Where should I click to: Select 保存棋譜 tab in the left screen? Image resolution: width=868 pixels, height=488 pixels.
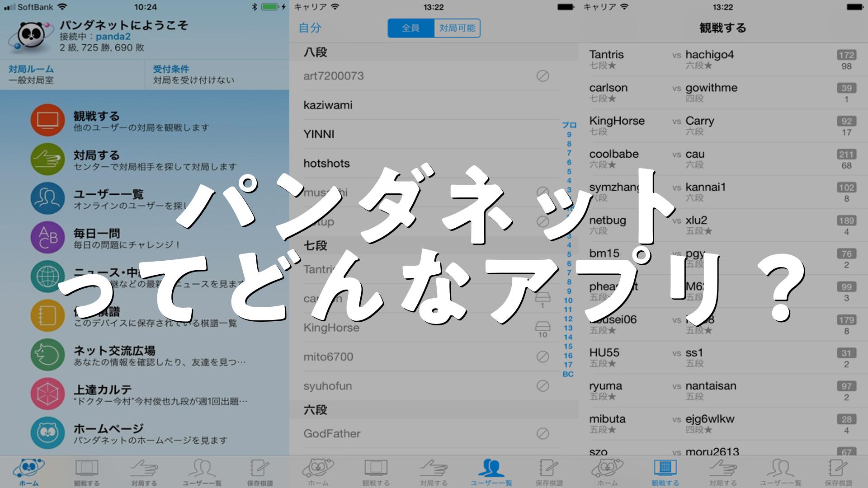[260, 472]
